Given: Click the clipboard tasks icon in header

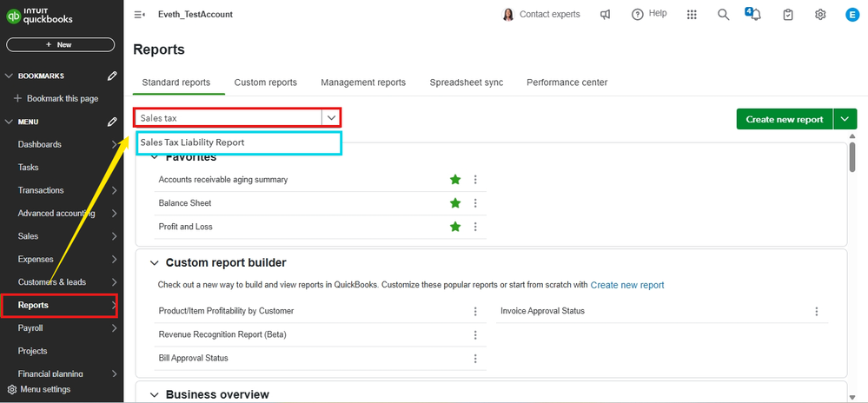Looking at the screenshot, I should tap(788, 15).
